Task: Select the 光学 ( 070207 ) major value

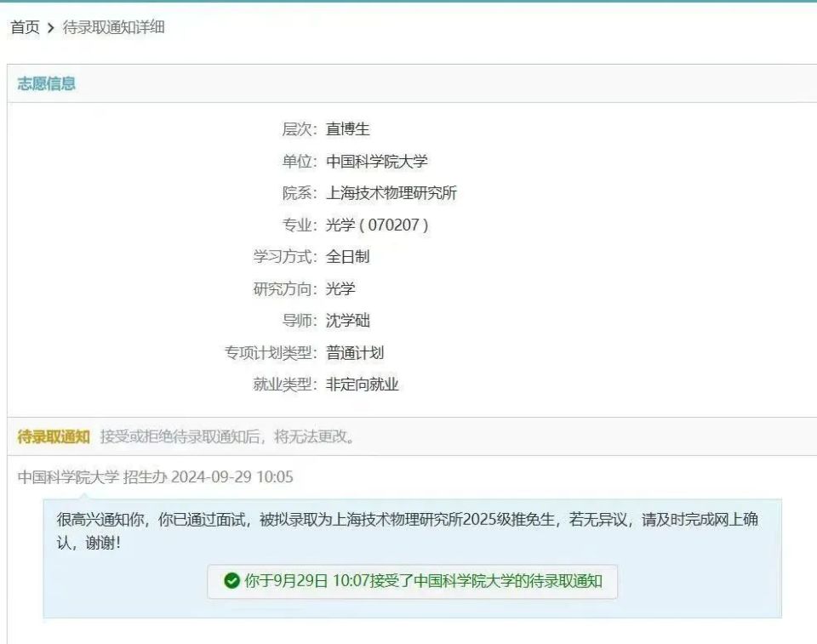Action: pos(377,225)
